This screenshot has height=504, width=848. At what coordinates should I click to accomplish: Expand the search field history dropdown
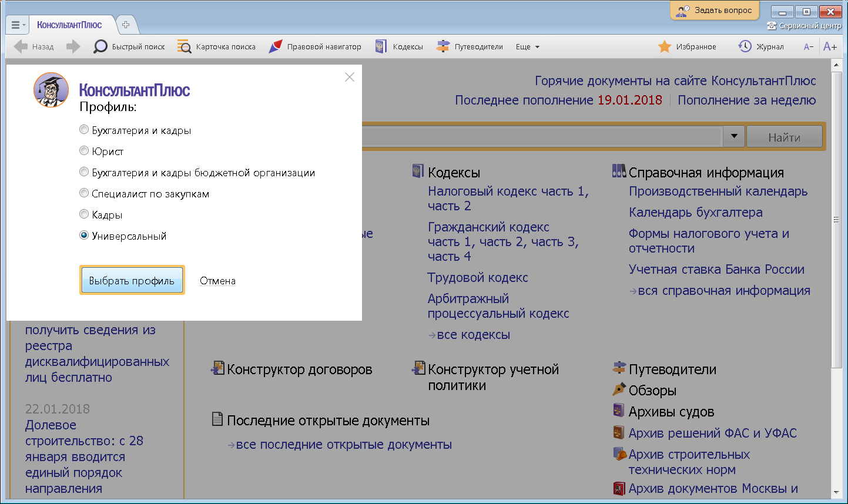coord(733,136)
